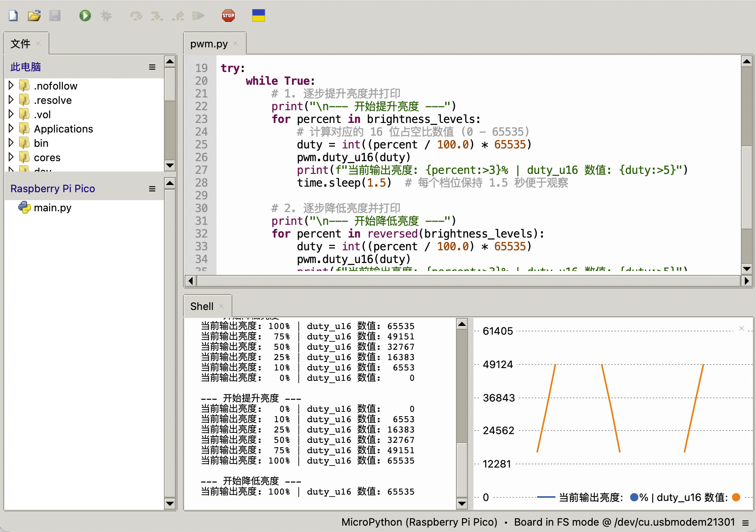The width and height of the screenshot is (756, 532).
Task: Click the Step Over toolbar icon
Action: click(x=136, y=16)
